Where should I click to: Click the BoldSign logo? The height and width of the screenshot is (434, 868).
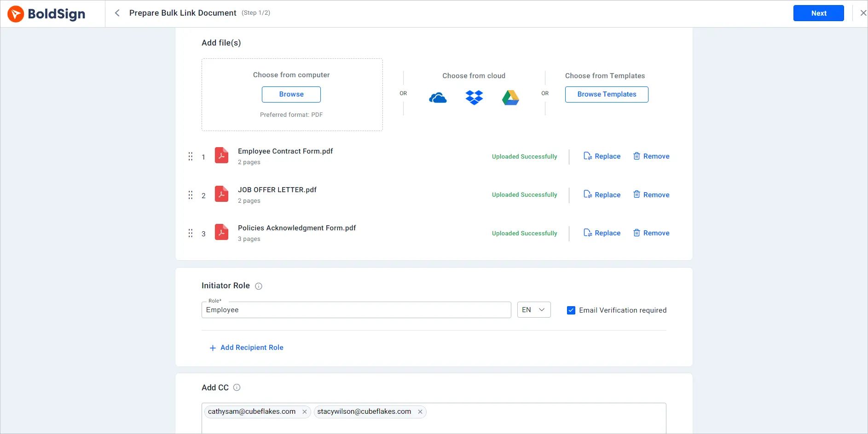coord(46,13)
